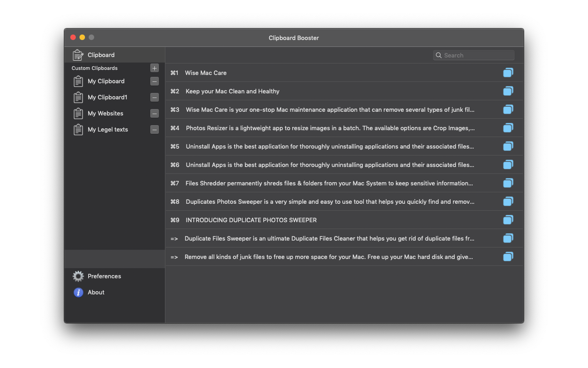Click copy icon on the ⌘6 Uninstall Apps row
588x368 pixels.
tap(508, 165)
